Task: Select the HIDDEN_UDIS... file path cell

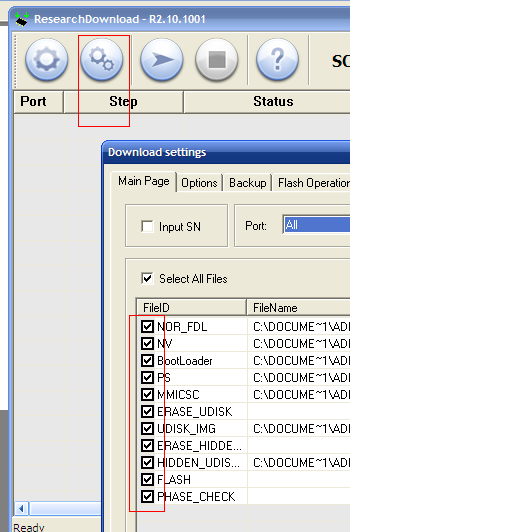Action: (299, 462)
